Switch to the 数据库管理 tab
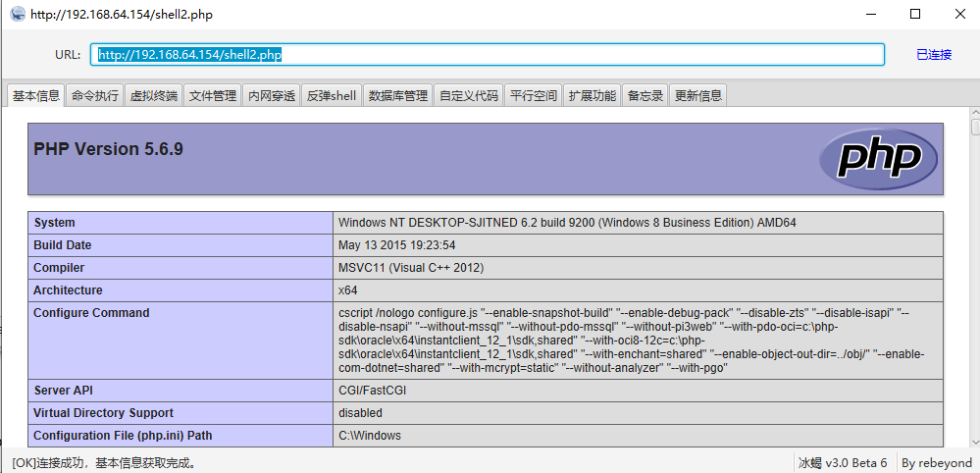This screenshot has height=473, width=980. (398, 95)
